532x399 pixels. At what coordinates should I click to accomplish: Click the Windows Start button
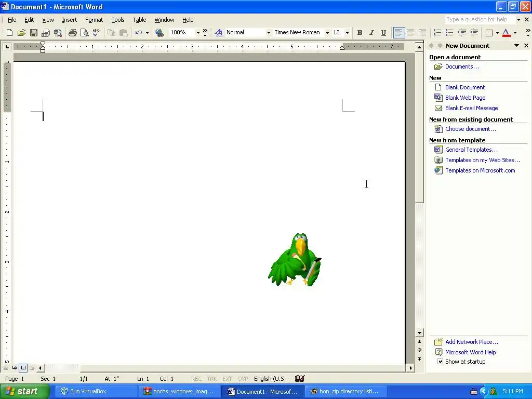[x=25, y=391]
